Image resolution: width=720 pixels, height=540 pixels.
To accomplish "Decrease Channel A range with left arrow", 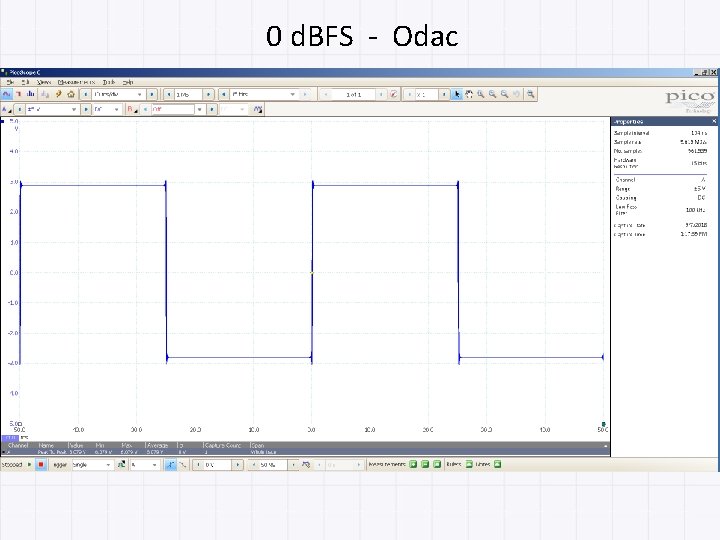I will click(19, 109).
